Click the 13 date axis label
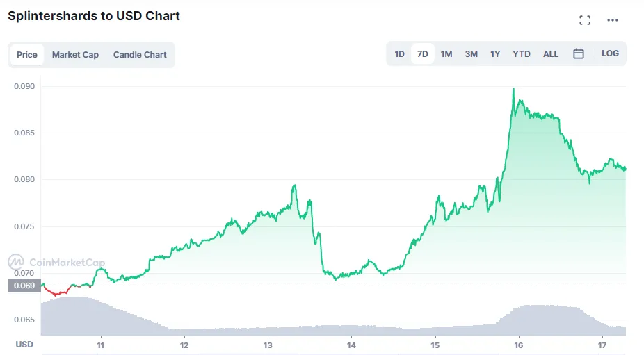 click(268, 345)
